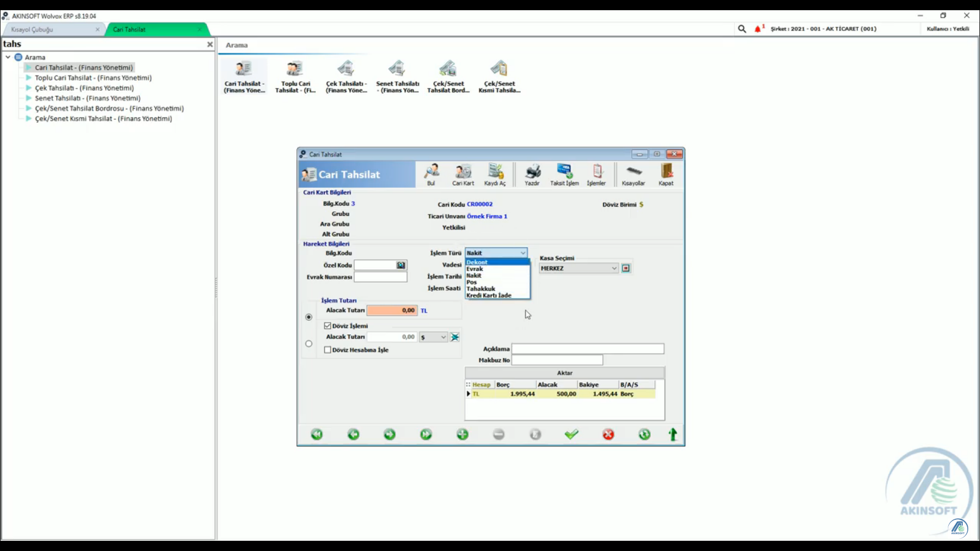Open Çek/Senet Kısmi Tahsilat shortcut icon

pyautogui.click(x=499, y=77)
